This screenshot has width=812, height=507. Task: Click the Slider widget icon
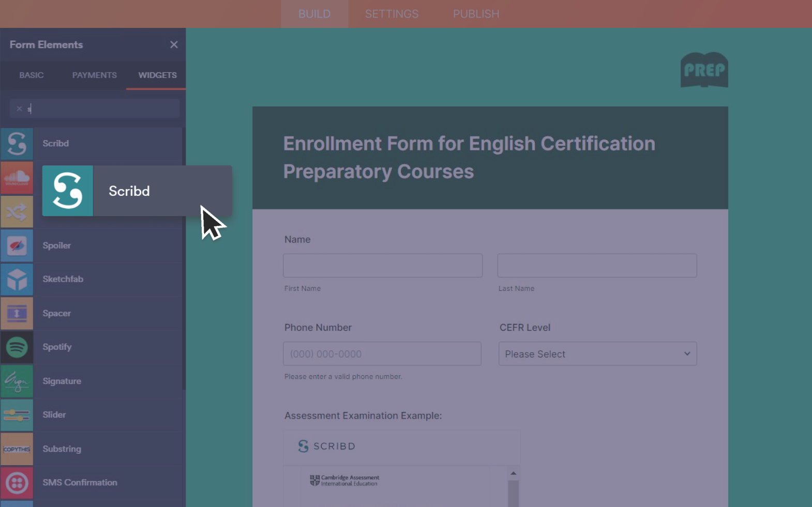coord(17,415)
